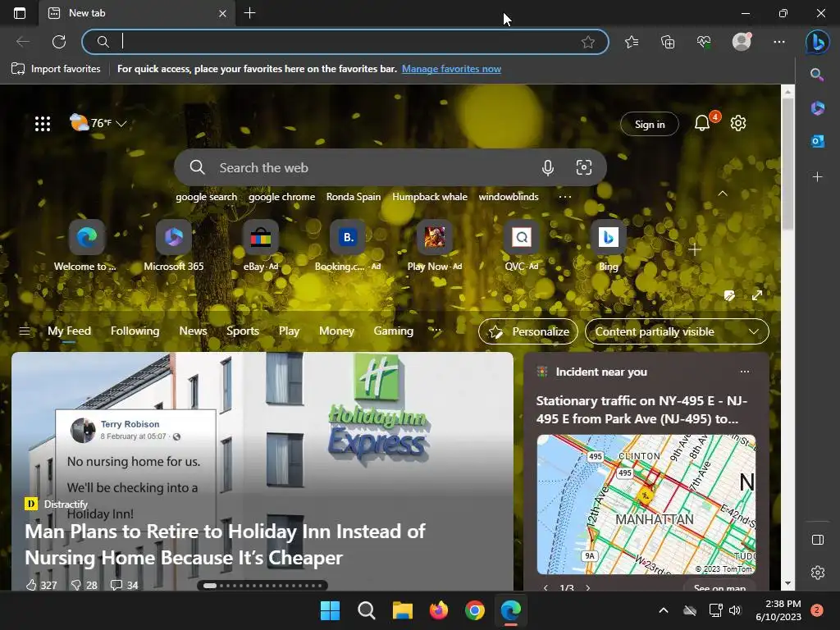Click the Personalize button
Image resolution: width=840 pixels, height=630 pixels.
click(x=528, y=331)
